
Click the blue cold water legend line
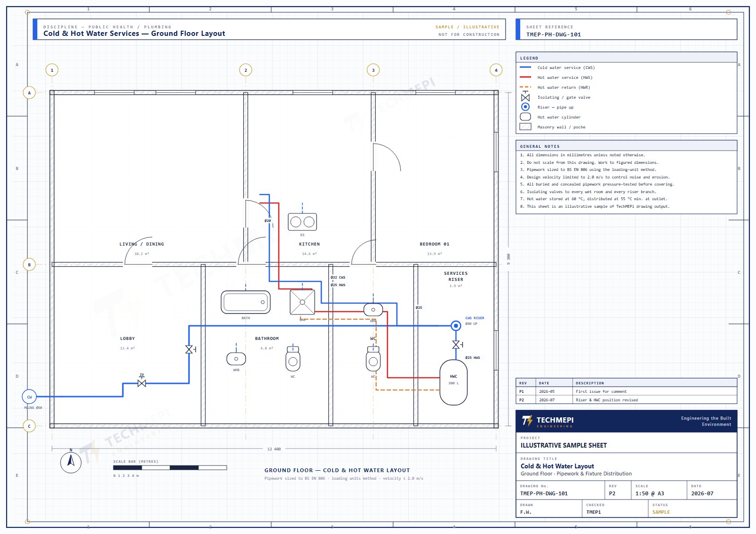[525, 68]
